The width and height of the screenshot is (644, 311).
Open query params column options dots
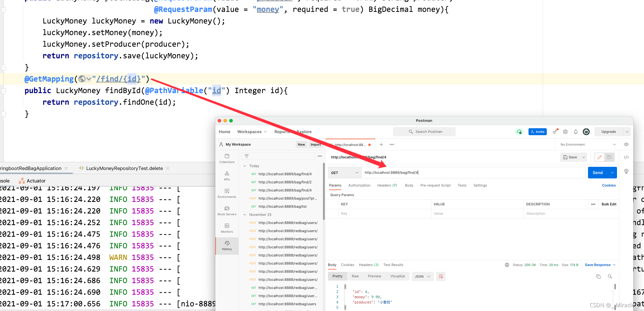(x=593, y=204)
